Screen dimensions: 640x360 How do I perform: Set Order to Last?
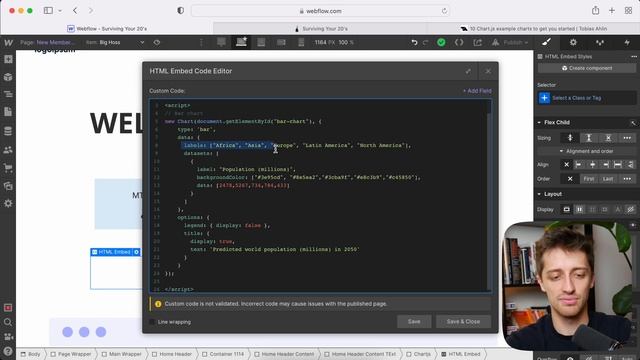coord(608,179)
